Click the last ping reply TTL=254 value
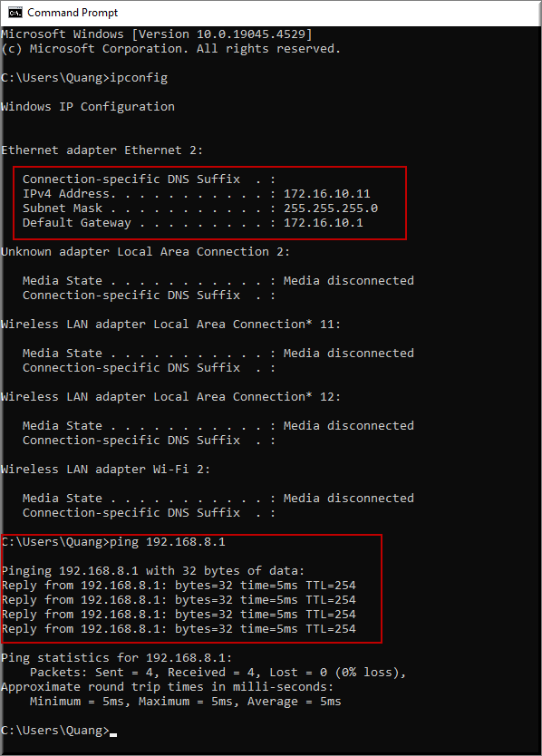The width and height of the screenshot is (542, 756). click(331, 629)
